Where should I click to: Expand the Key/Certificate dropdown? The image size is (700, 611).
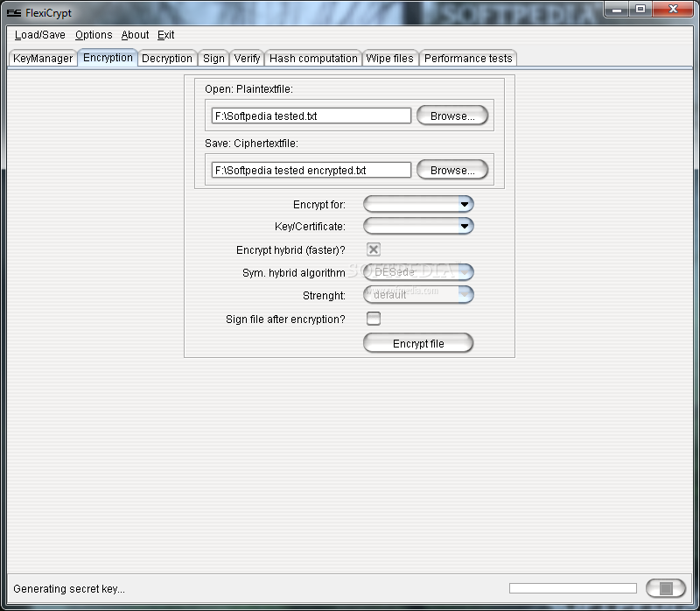pos(418,226)
